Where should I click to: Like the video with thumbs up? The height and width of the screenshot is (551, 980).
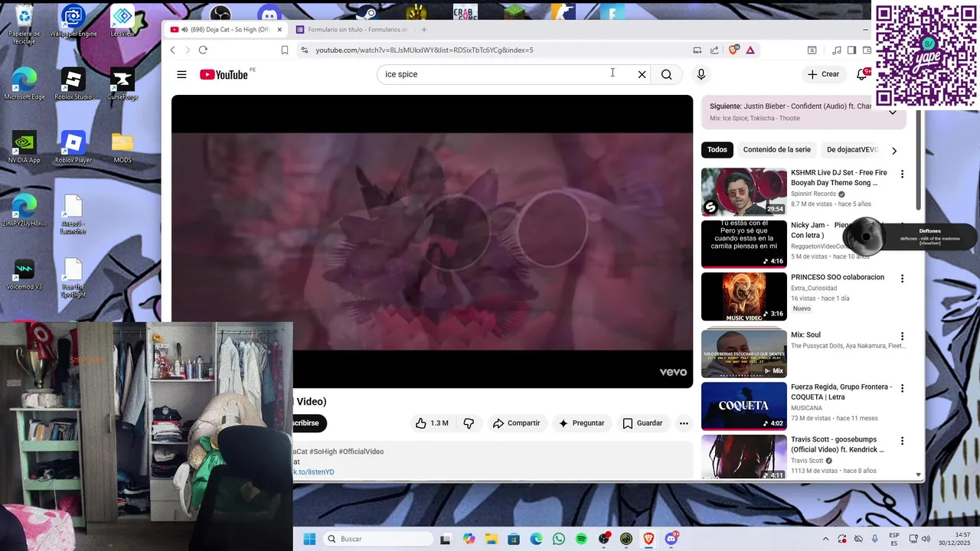click(432, 423)
